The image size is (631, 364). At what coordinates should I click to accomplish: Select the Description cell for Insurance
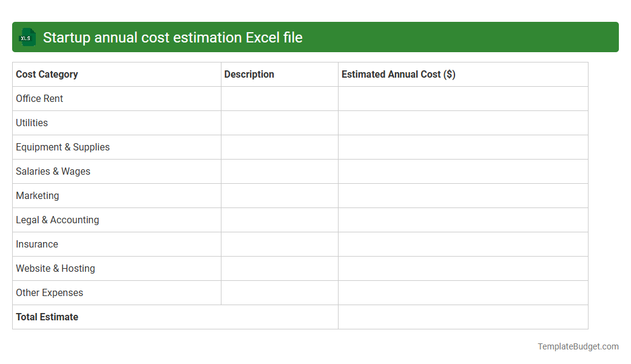coord(279,244)
